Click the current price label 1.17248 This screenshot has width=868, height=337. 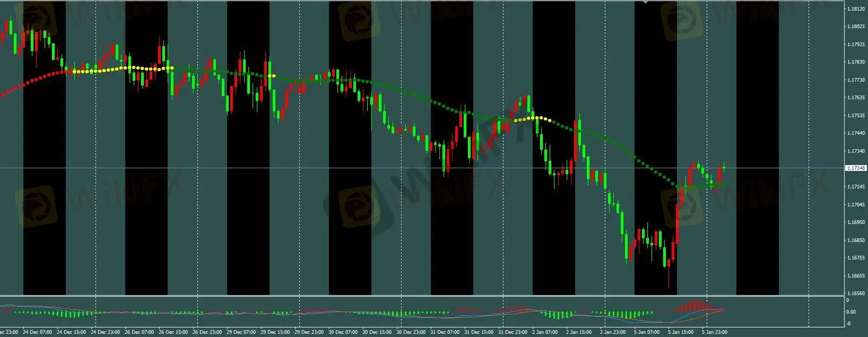coord(856,168)
